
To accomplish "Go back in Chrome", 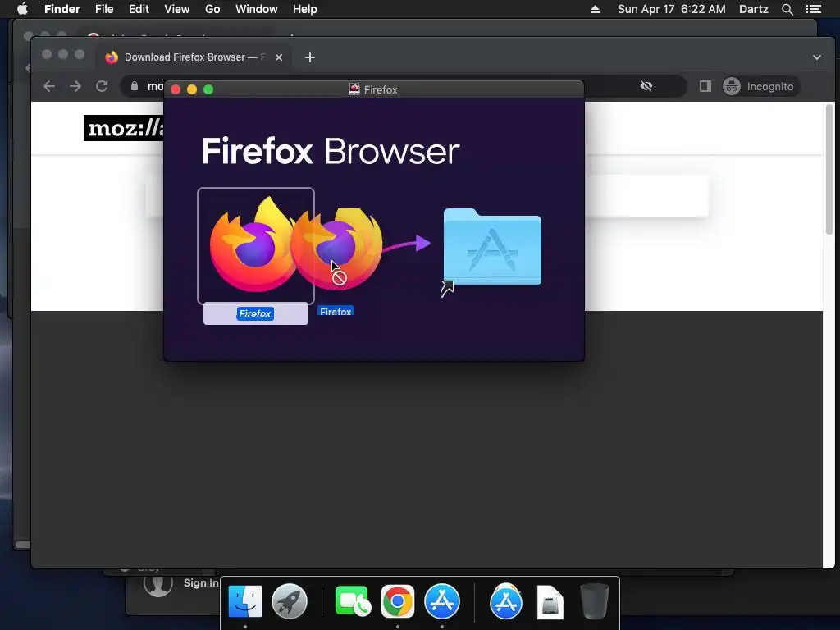I will tap(49, 86).
